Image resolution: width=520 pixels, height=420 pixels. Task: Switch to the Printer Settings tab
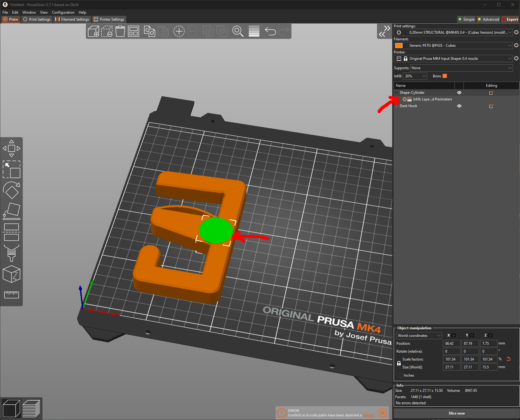[109, 19]
